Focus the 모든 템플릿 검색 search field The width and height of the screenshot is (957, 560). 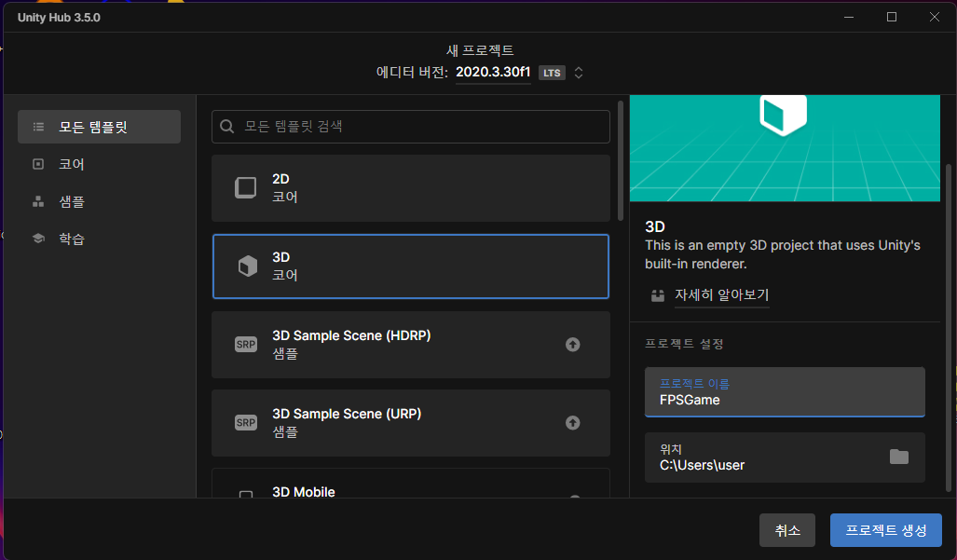click(411, 127)
